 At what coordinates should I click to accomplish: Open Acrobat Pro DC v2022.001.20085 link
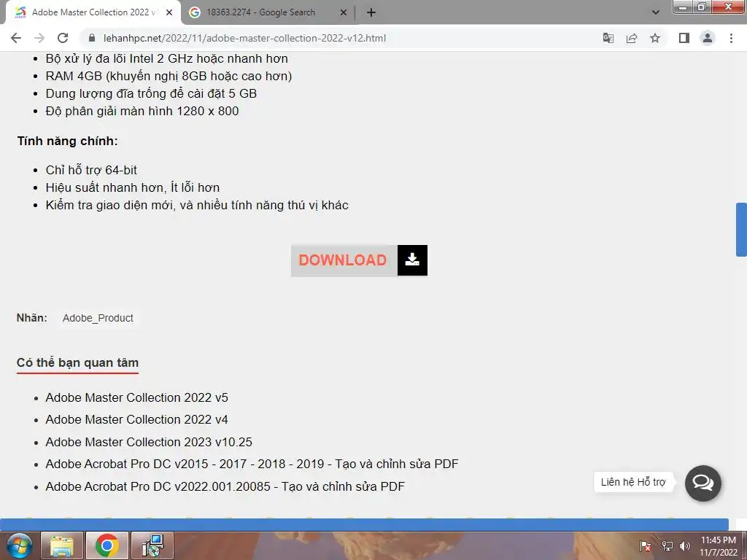(225, 486)
